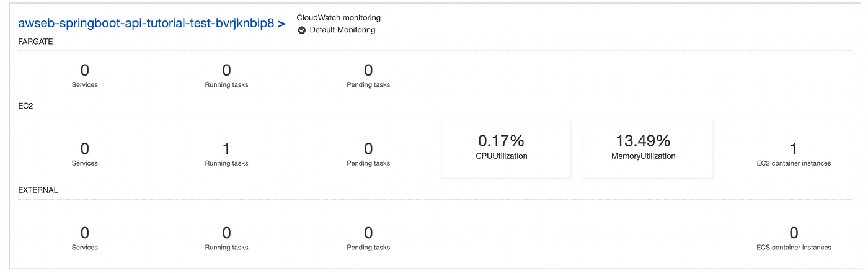Click the FARGATE Running tasks count
Image resolution: width=868 pixels, height=273 pixels.
click(226, 70)
